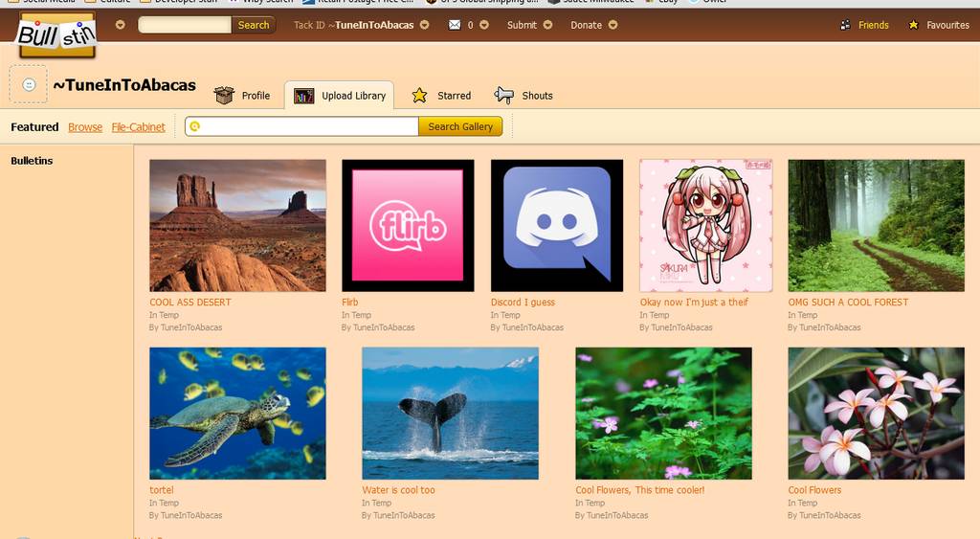Click the Search Gallery button

tap(460, 126)
